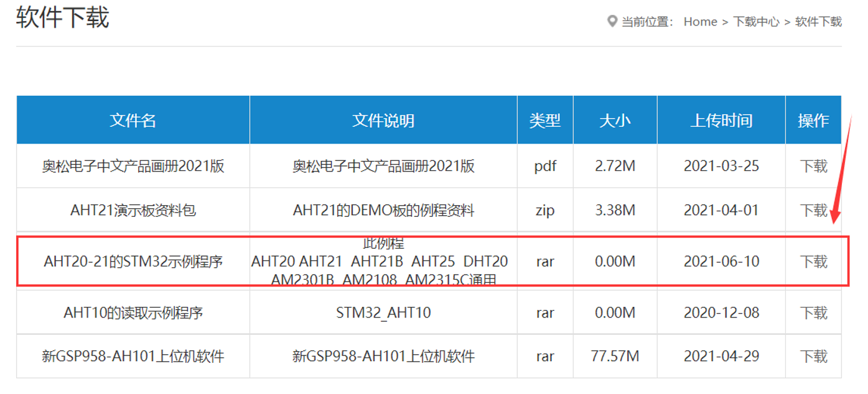Click size value 77.57M
868x394 pixels.
[x=615, y=356]
